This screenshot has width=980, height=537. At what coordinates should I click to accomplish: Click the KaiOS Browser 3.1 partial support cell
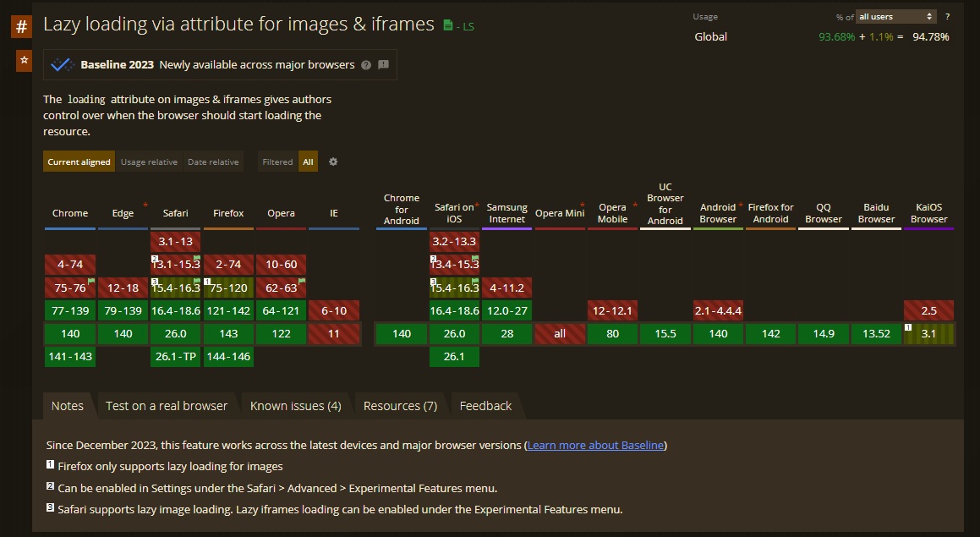click(928, 333)
